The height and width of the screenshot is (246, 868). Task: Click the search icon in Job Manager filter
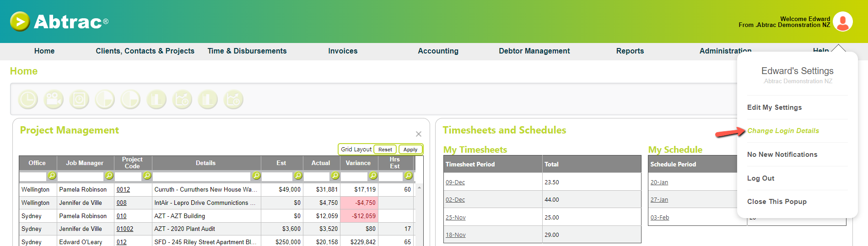pyautogui.click(x=109, y=176)
